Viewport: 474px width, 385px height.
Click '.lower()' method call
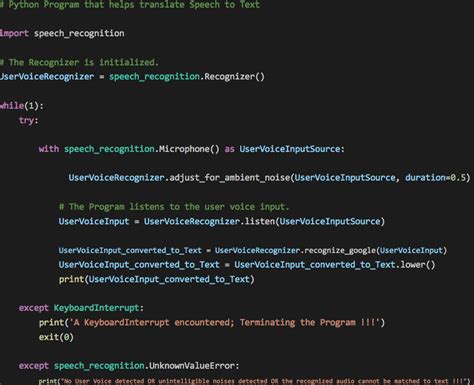415,265
